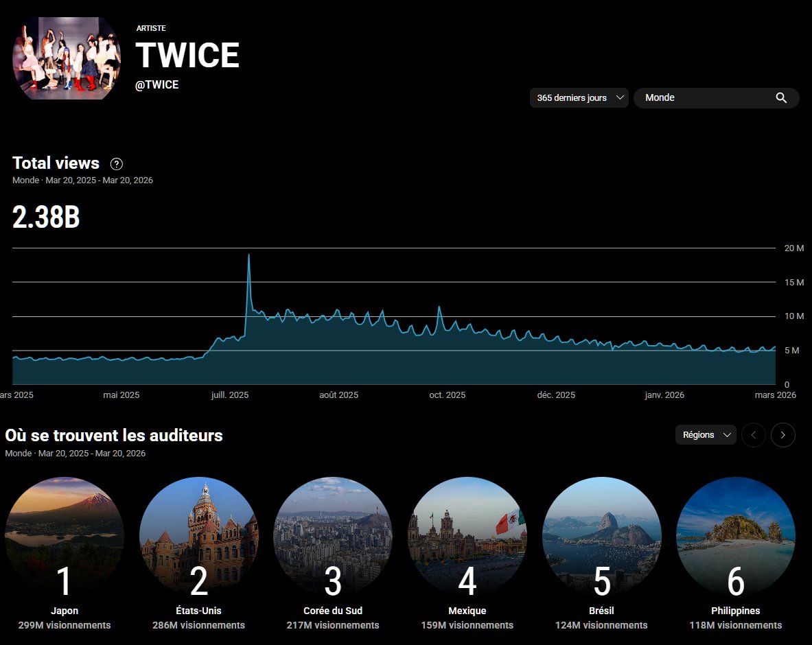Click the Total views heading

[56, 163]
